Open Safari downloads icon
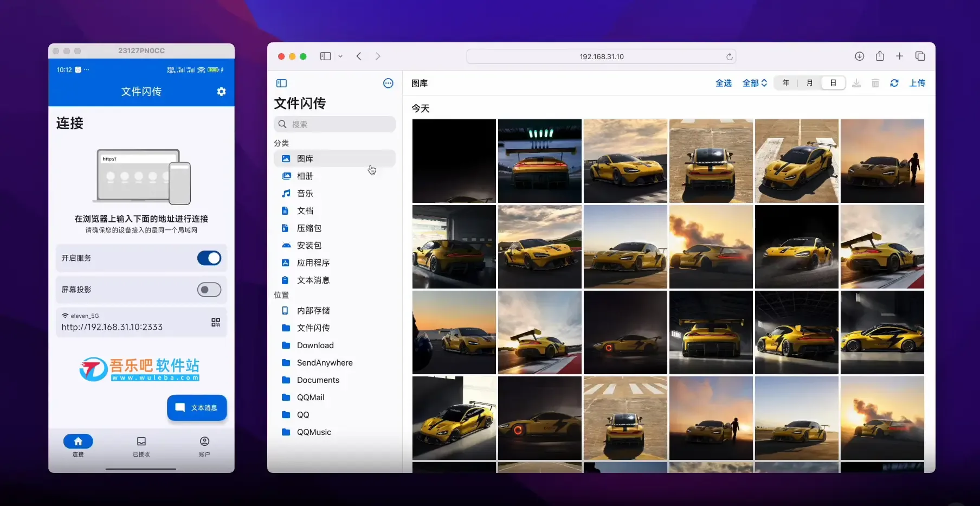980x506 pixels. 859,56
